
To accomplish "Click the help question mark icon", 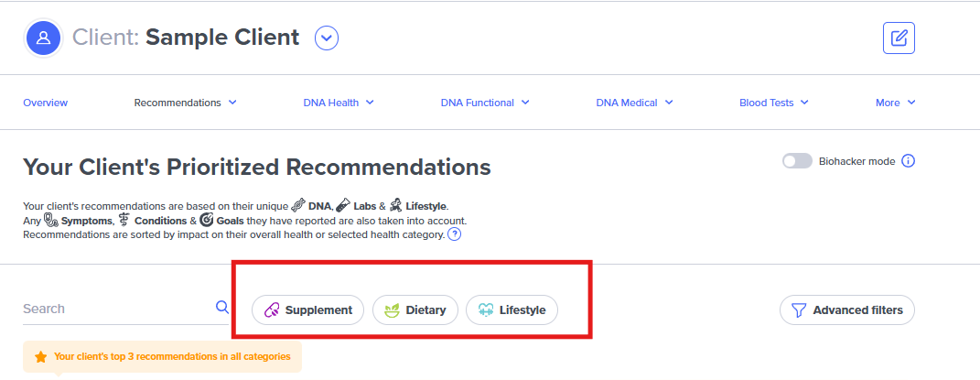I will (x=454, y=234).
